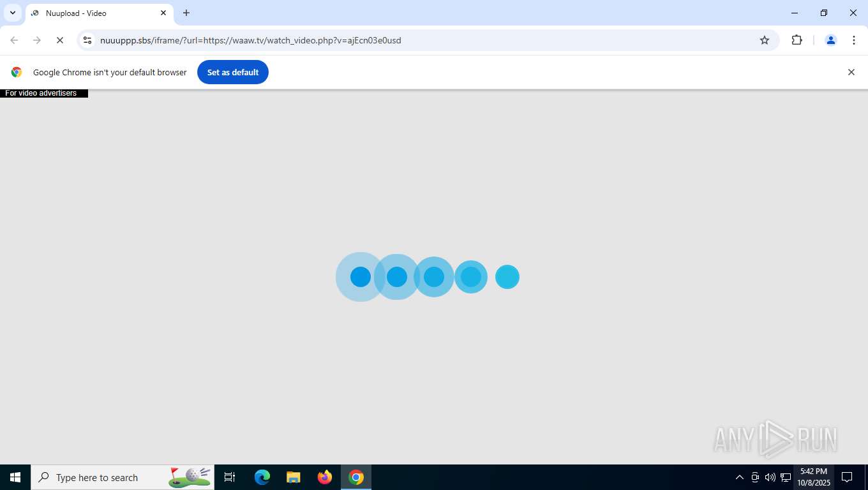Launch Firefox from taskbar

click(325, 477)
